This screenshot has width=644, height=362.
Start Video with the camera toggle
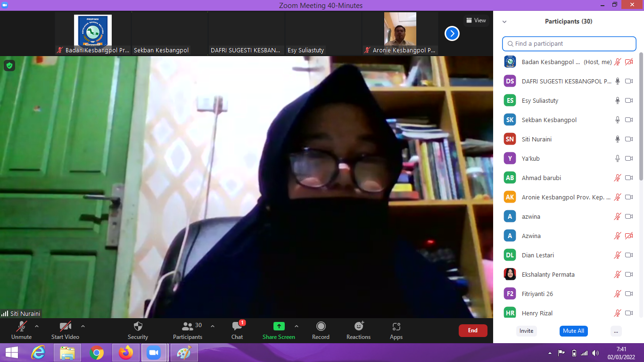65,326
